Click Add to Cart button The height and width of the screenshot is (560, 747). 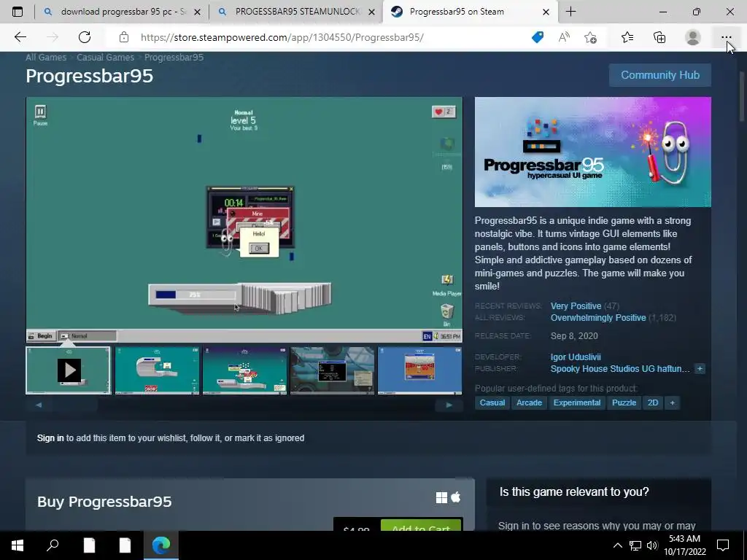pos(421,525)
